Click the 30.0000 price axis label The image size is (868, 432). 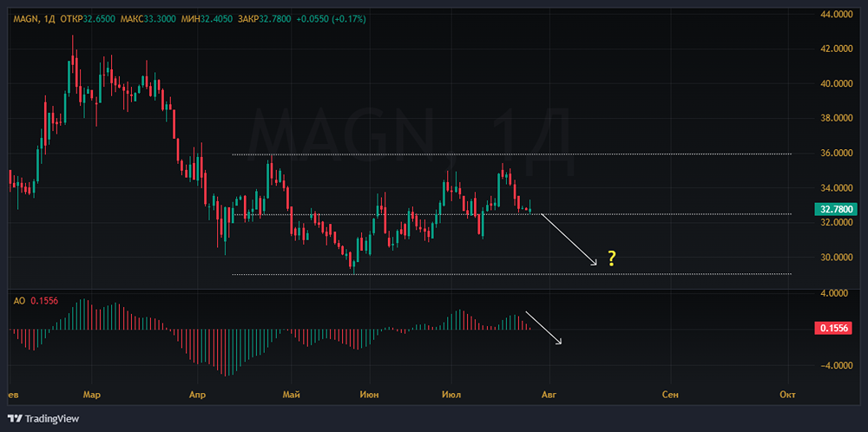(x=837, y=258)
